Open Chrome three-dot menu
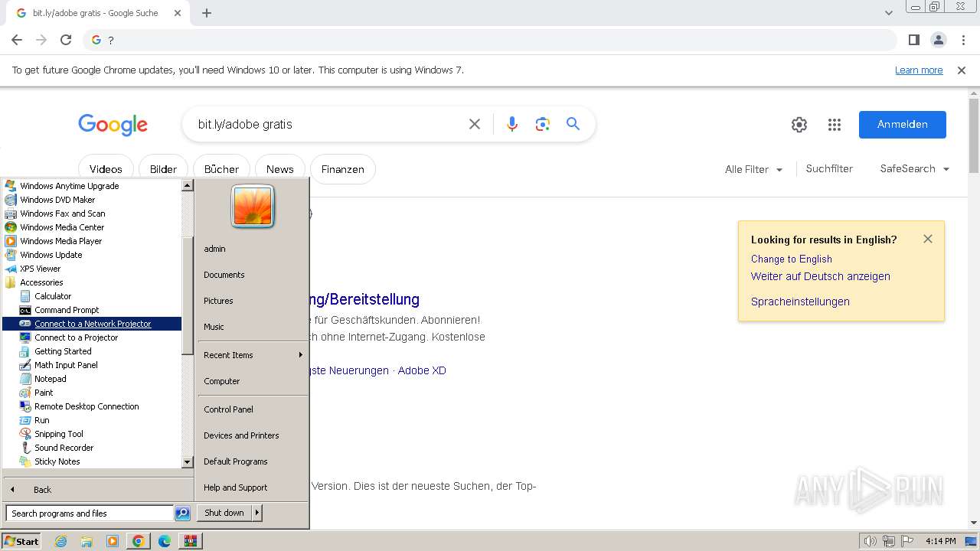This screenshot has height=551, width=980. 963,40
